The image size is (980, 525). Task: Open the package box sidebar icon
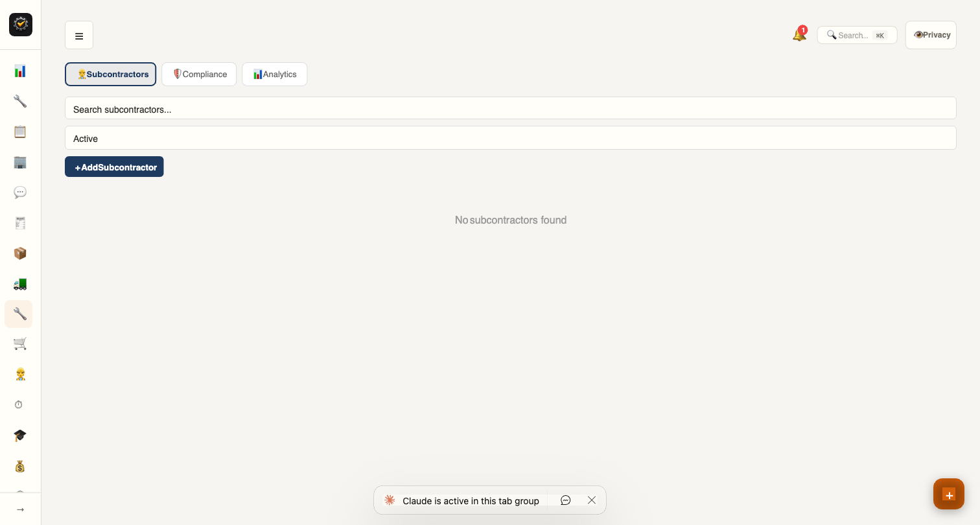20,253
